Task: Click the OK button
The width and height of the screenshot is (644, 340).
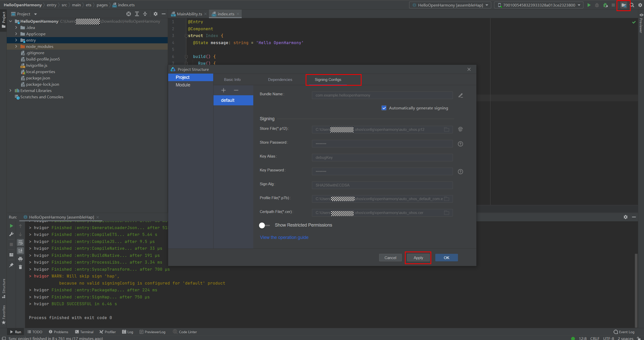Action: (446, 258)
